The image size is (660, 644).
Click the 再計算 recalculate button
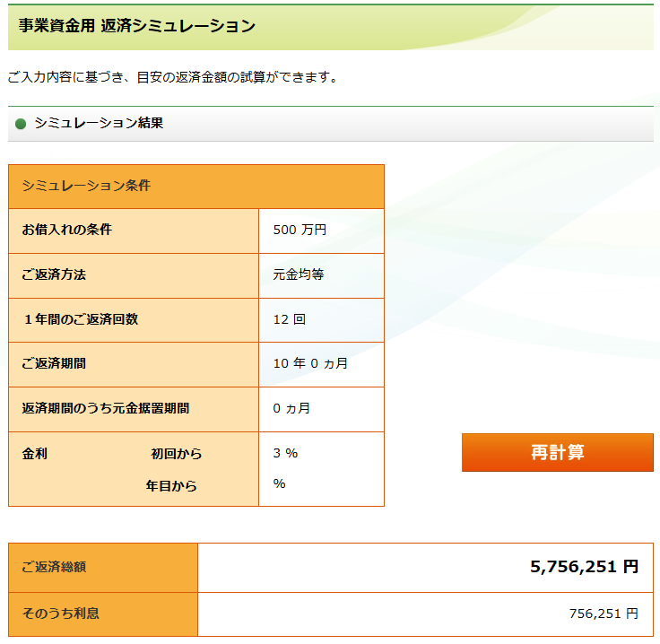pyautogui.click(x=557, y=452)
